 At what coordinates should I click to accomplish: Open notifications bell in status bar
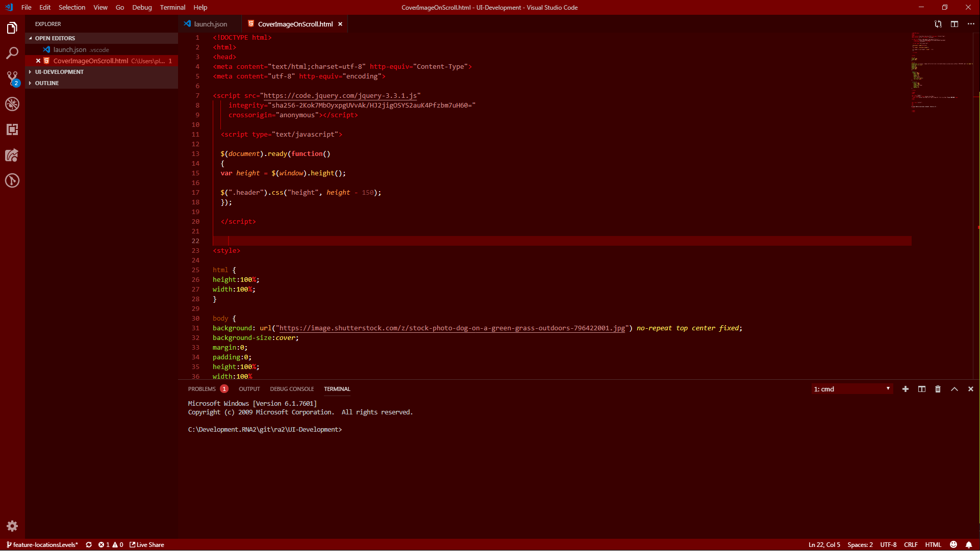click(x=969, y=545)
